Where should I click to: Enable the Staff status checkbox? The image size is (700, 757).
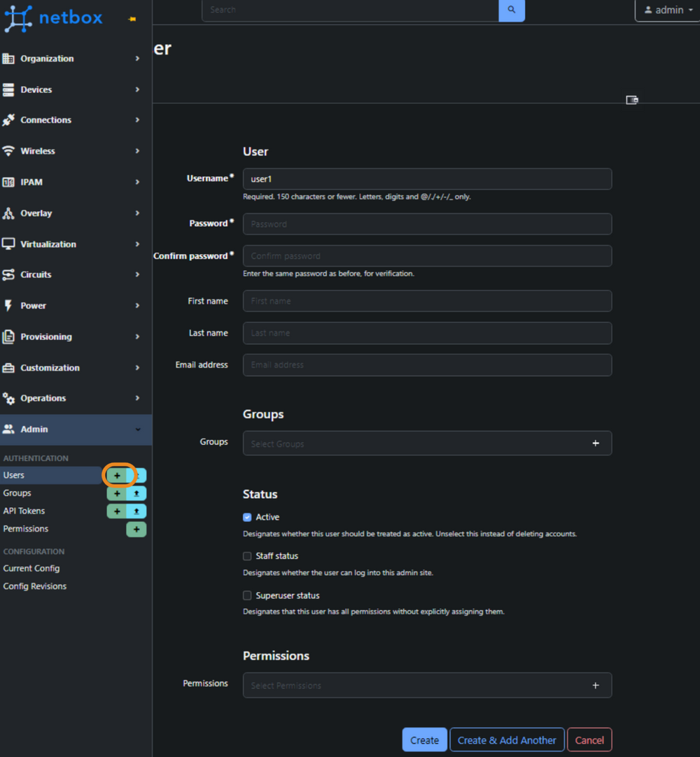(246, 556)
